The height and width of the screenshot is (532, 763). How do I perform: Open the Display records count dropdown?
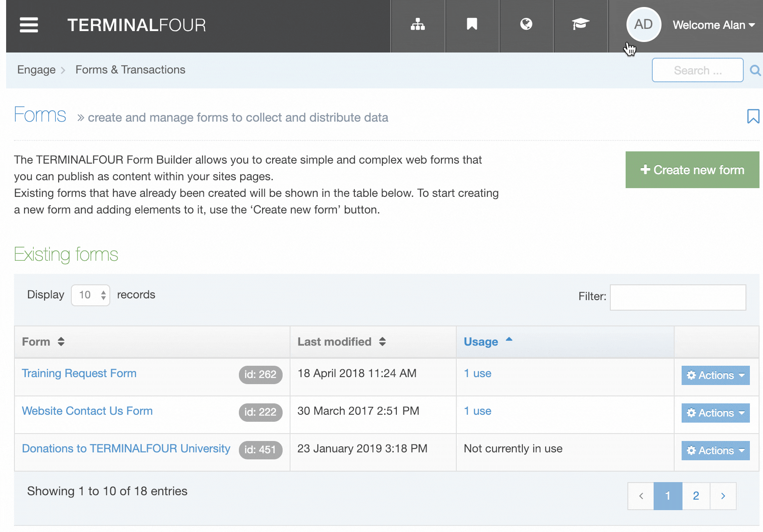(91, 295)
